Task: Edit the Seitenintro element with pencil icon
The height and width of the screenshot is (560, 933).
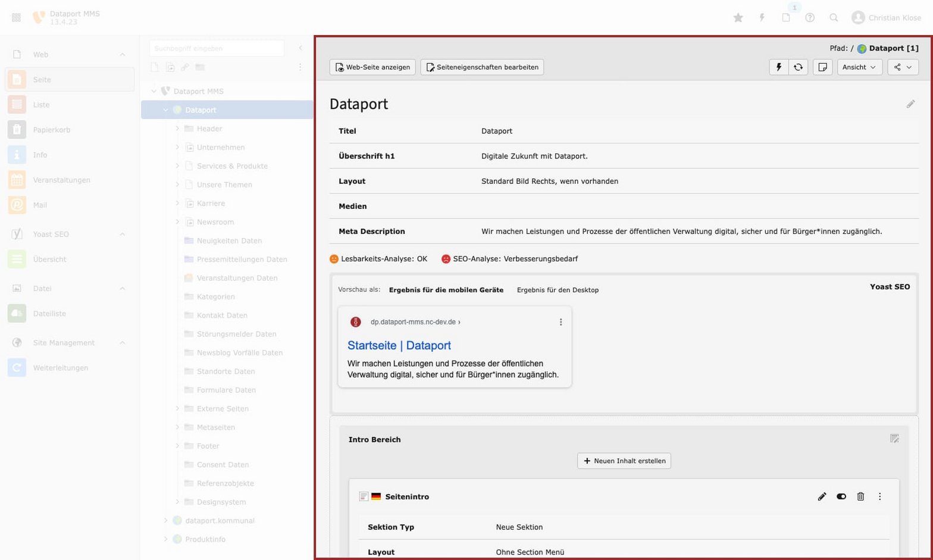Action: 822,496
